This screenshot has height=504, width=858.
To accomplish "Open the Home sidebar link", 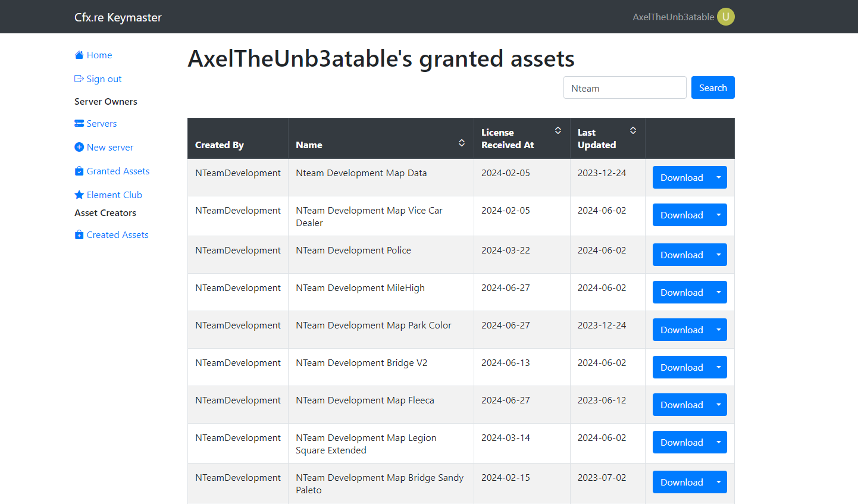I will point(93,55).
